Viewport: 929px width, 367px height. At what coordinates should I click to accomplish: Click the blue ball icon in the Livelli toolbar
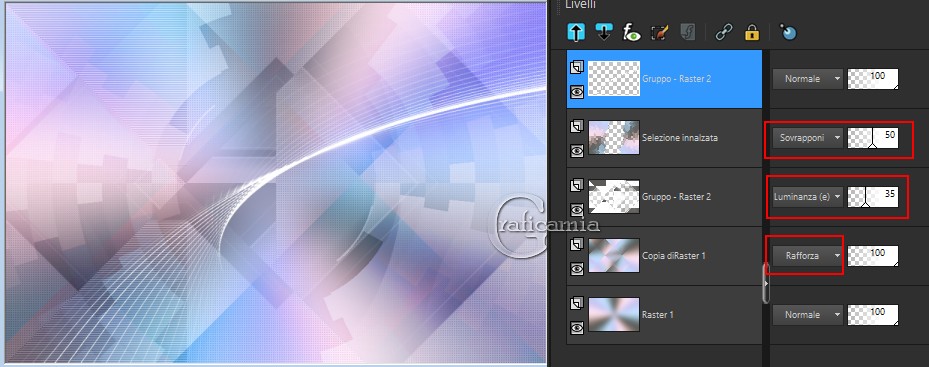pyautogui.click(x=787, y=32)
